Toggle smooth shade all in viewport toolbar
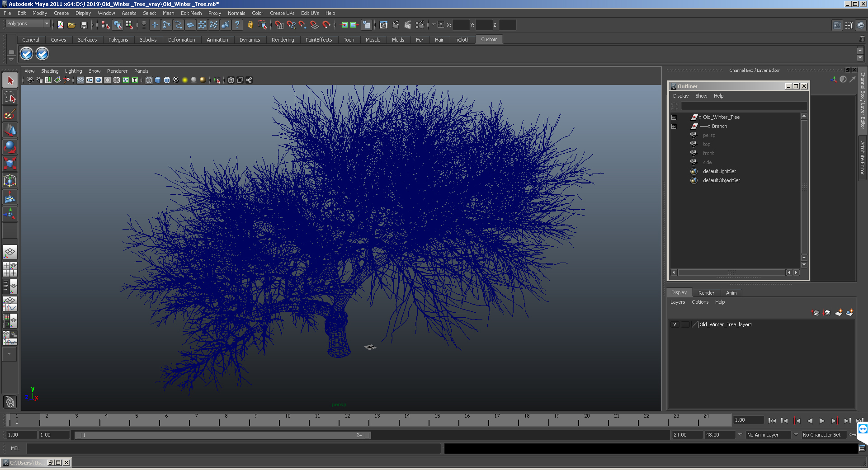 pos(158,80)
